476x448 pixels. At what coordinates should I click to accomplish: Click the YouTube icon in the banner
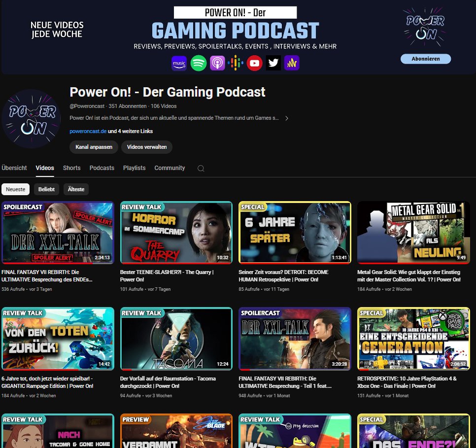click(255, 63)
